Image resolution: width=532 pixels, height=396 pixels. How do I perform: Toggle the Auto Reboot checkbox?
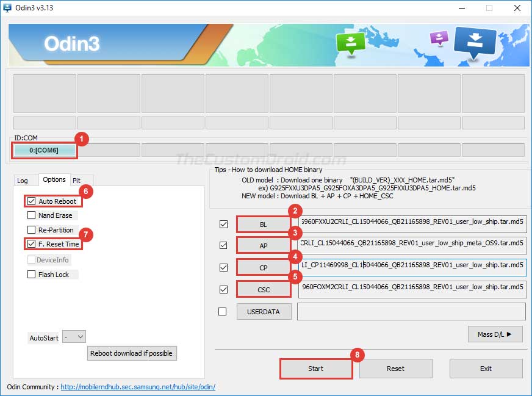31,201
